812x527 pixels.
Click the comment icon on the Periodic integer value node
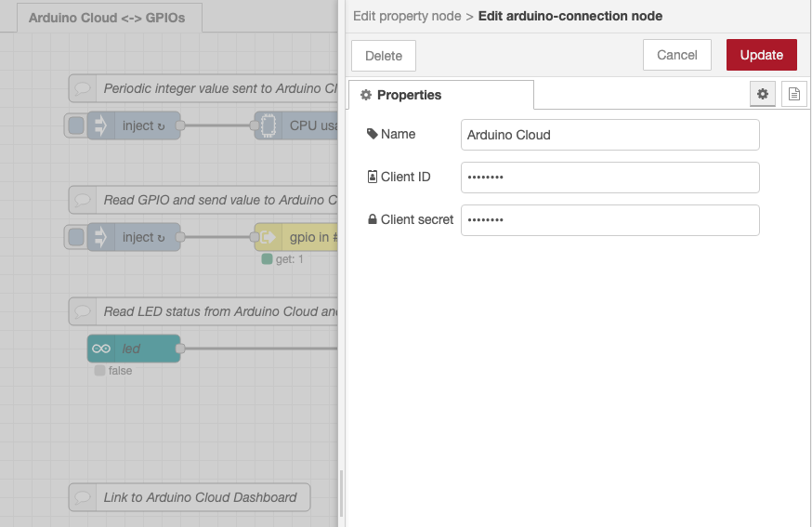pos(83,88)
